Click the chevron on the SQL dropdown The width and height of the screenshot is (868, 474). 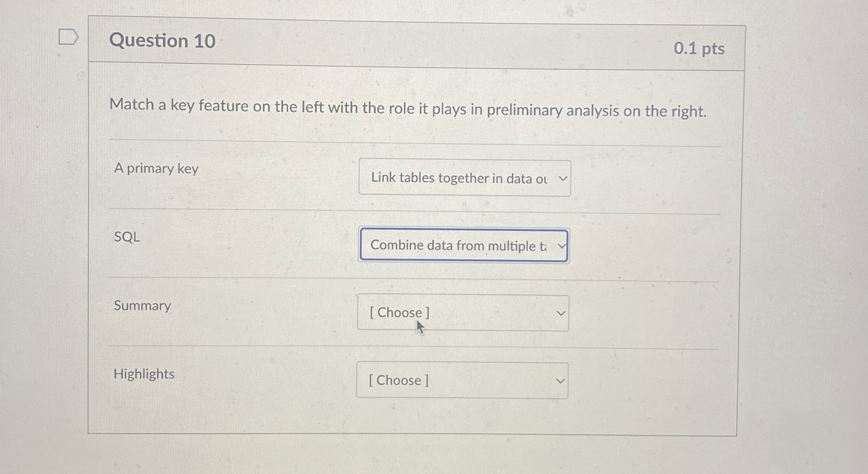pyautogui.click(x=562, y=245)
